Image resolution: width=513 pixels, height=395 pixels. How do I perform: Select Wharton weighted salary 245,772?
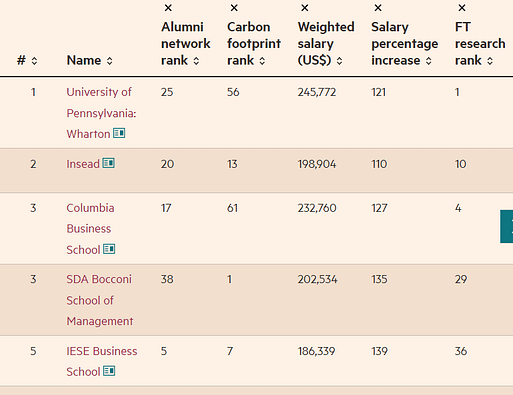317,92
